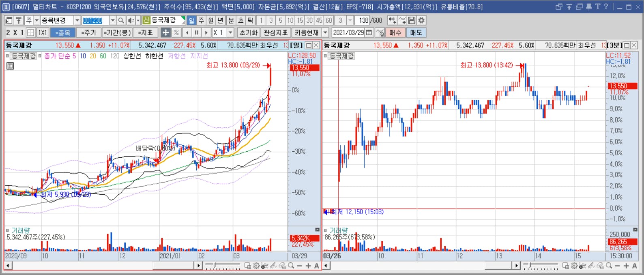The image size is (644, 275).
Task: Click the blue 매도 sell button
Action: [x=416, y=32]
